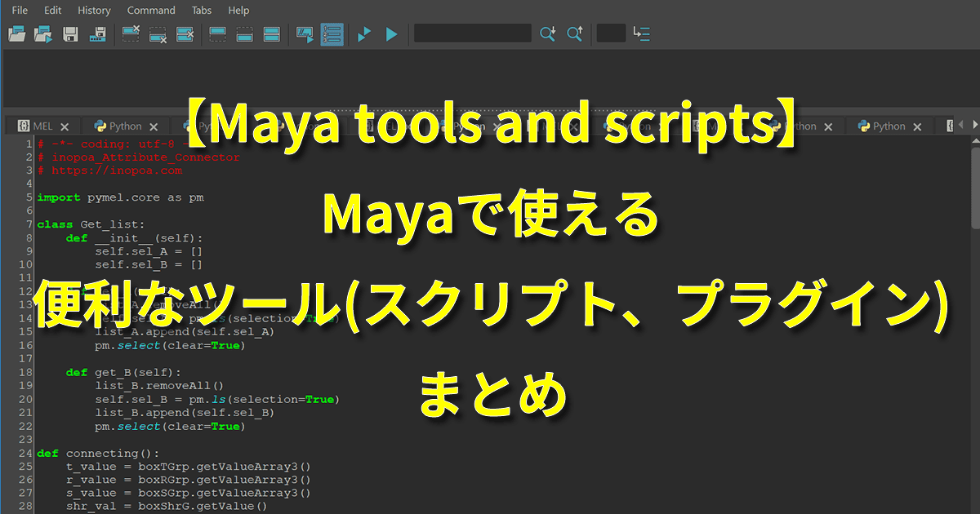Click the search down magnifier icon
Screen dimensions: 980x514
[x=547, y=34]
